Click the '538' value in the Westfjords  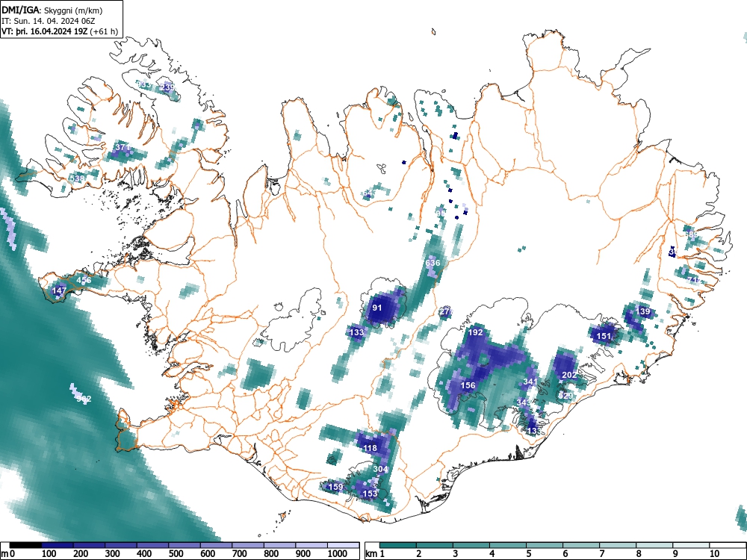77,178
